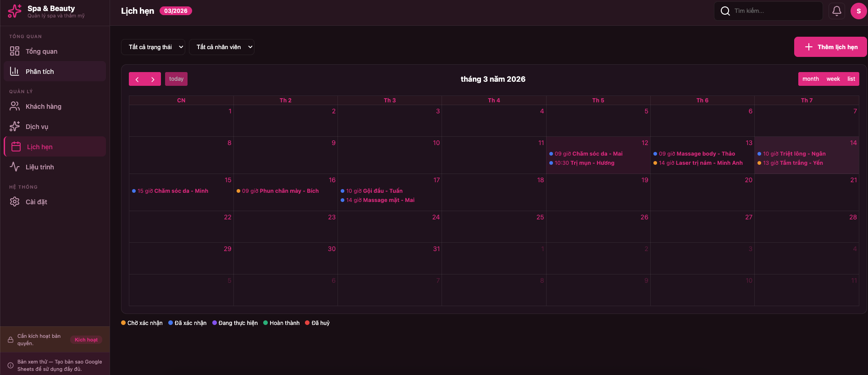Expand the Tất cả nhân viên dropdown
This screenshot has height=375, width=868.
point(221,47)
